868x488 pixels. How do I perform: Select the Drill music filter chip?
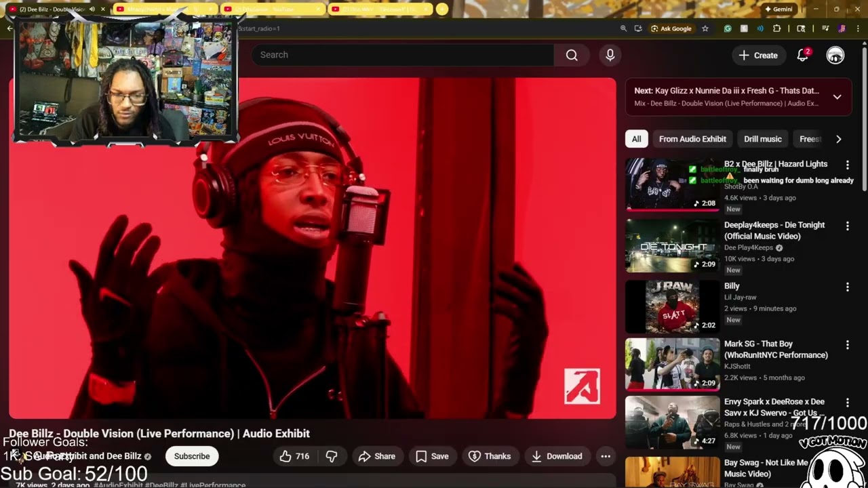pyautogui.click(x=763, y=139)
